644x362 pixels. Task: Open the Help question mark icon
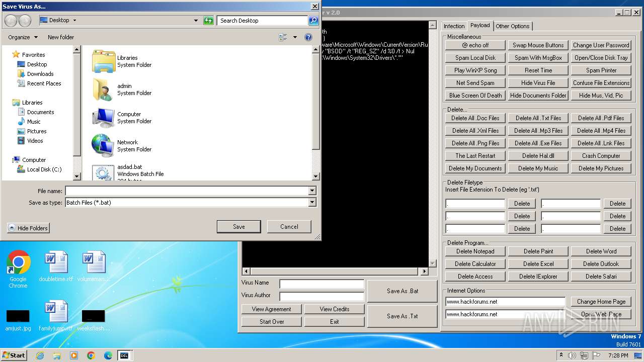[x=308, y=37]
